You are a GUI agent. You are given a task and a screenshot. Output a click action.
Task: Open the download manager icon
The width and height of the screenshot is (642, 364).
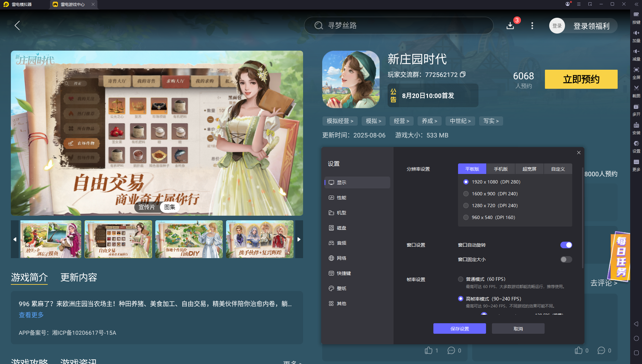(x=510, y=26)
